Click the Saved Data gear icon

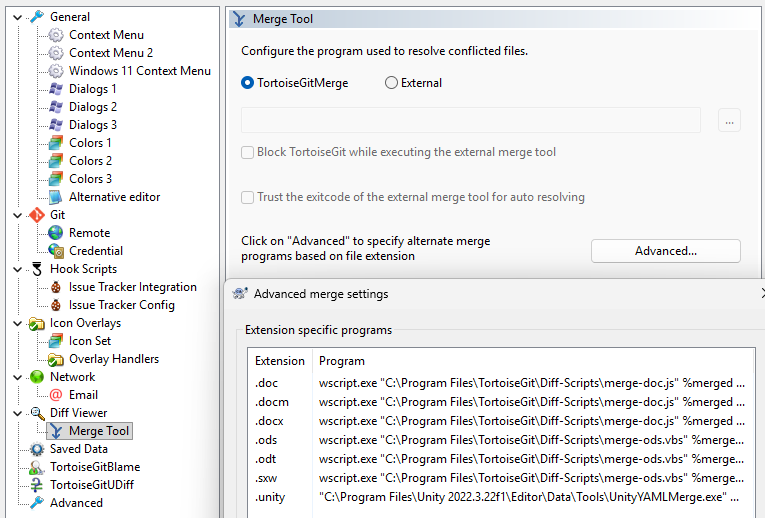pos(37,449)
